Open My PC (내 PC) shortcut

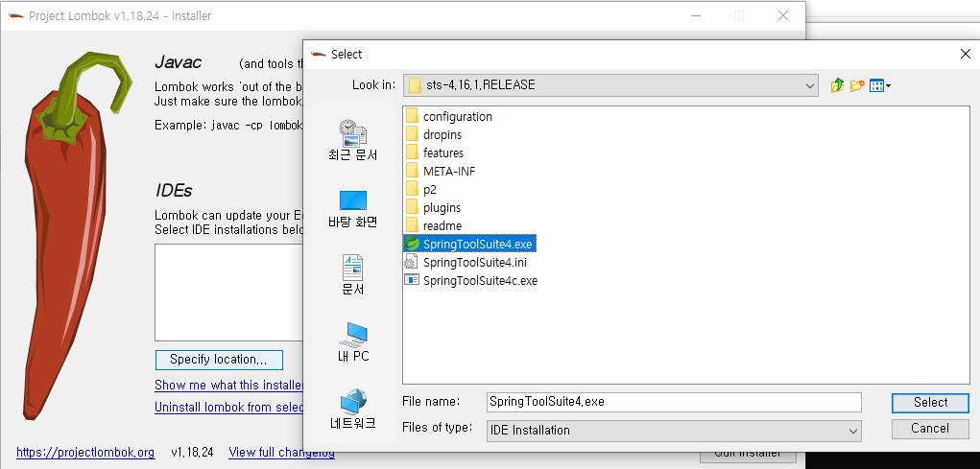(x=353, y=342)
